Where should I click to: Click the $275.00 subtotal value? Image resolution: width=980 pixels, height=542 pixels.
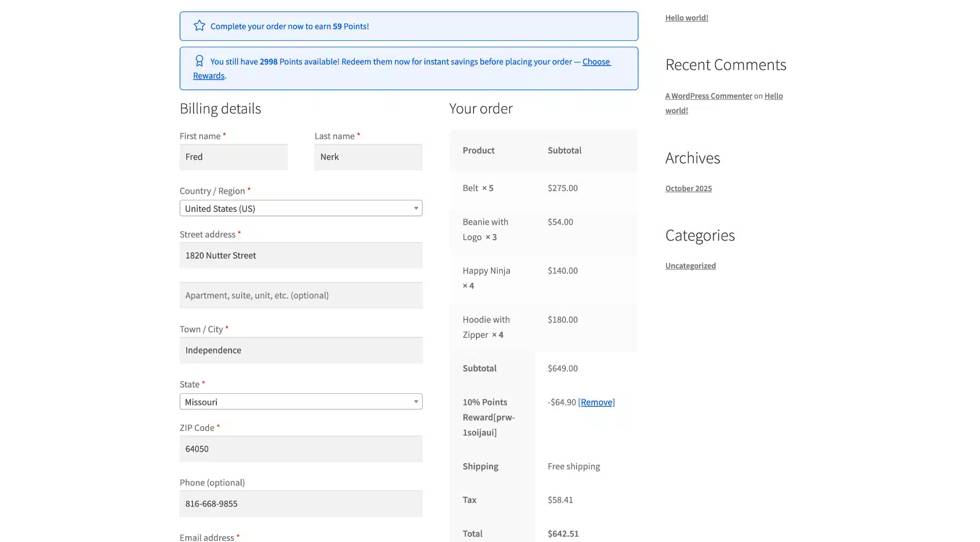click(562, 188)
